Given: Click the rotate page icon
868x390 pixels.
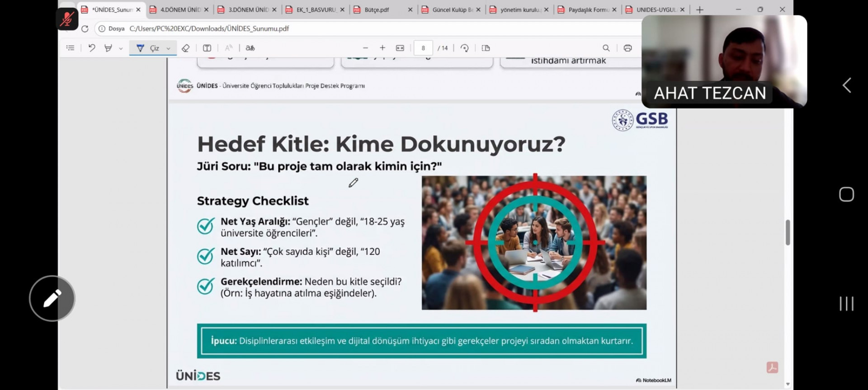Looking at the screenshot, I should point(464,48).
